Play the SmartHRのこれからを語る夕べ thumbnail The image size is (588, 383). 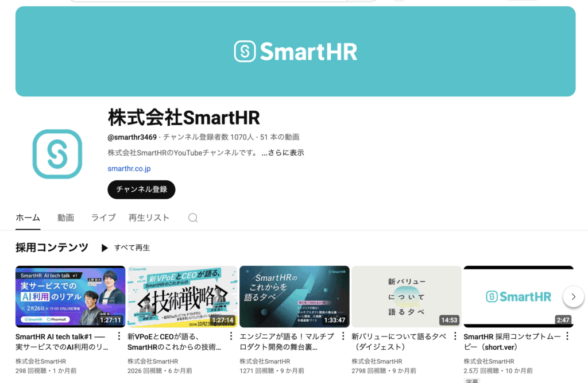295,297
